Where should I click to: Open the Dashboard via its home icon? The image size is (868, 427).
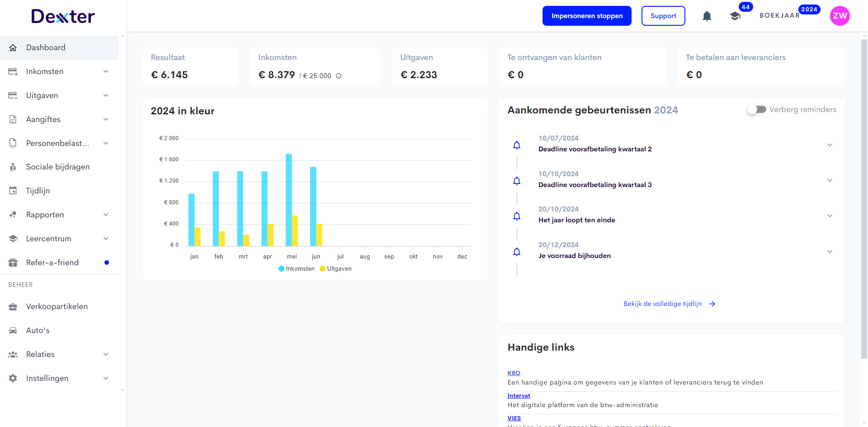tap(13, 47)
